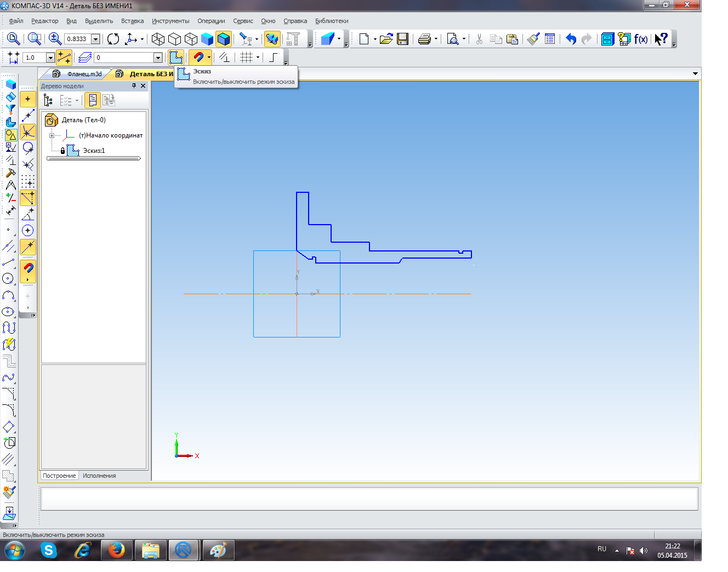Save document with floppy disk icon

click(x=403, y=39)
